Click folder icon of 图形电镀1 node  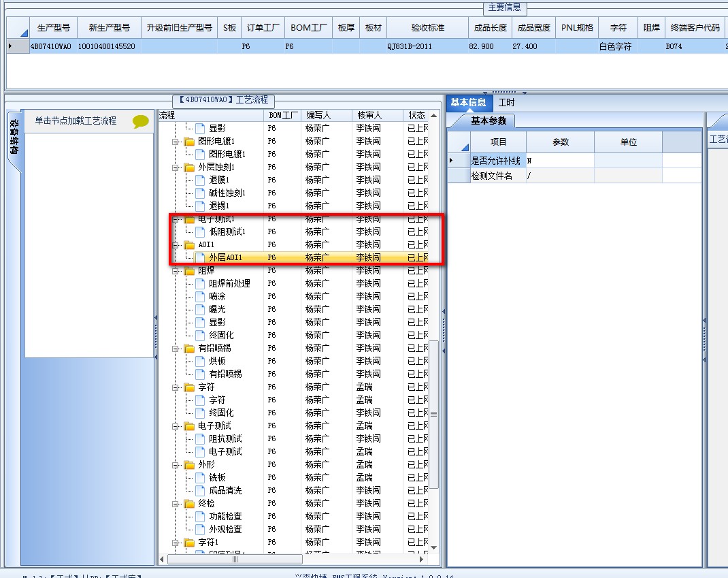pyautogui.click(x=189, y=141)
